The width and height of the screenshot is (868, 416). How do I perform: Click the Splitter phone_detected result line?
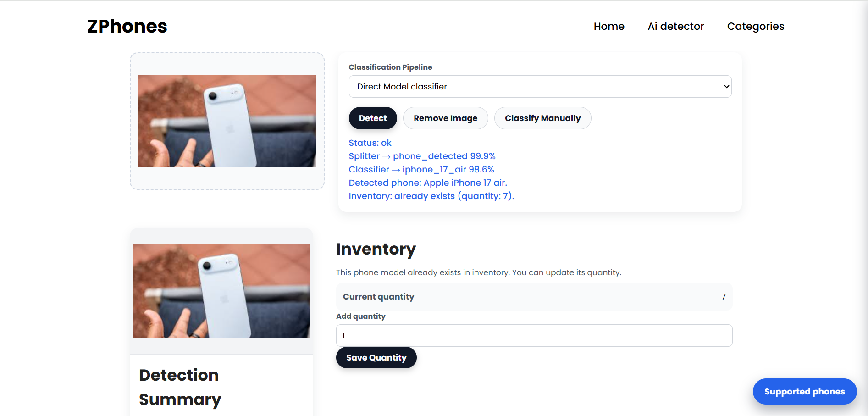(x=422, y=156)
